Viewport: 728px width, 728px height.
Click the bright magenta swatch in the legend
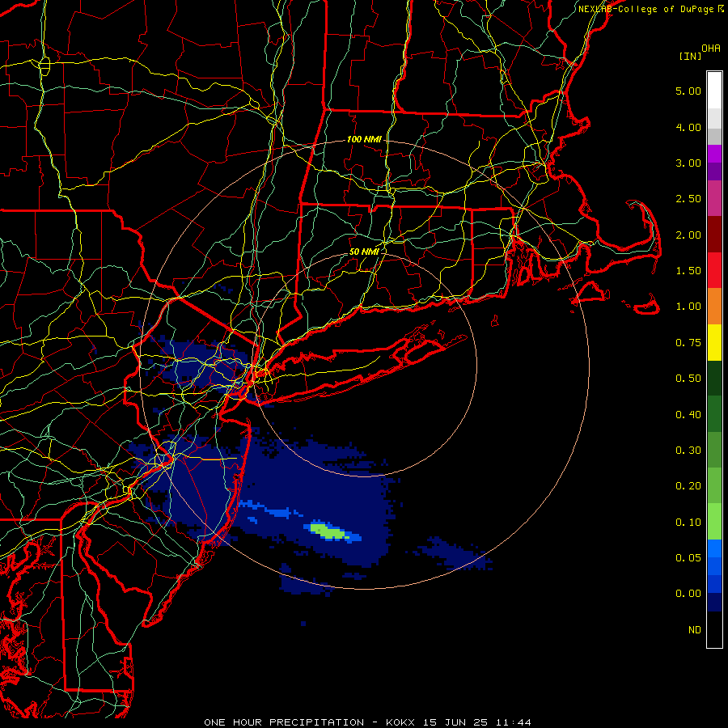pos(714,154)
